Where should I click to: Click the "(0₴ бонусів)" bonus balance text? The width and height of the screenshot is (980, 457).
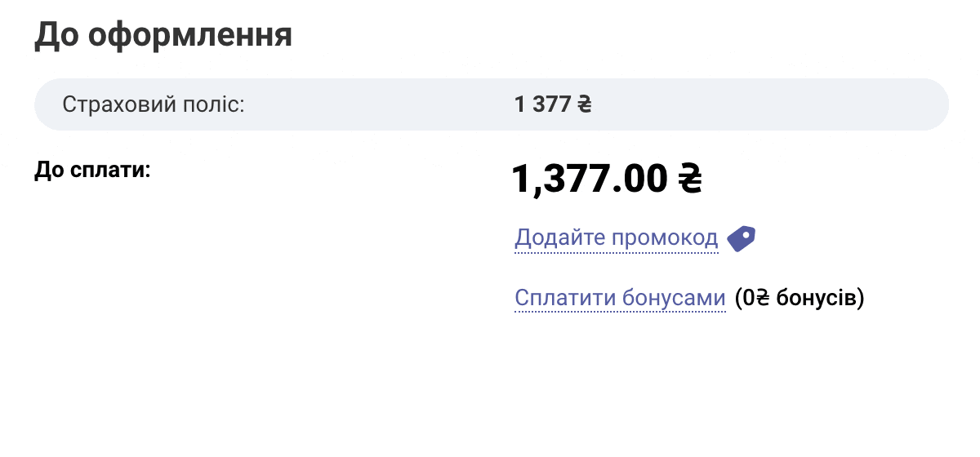799,298
